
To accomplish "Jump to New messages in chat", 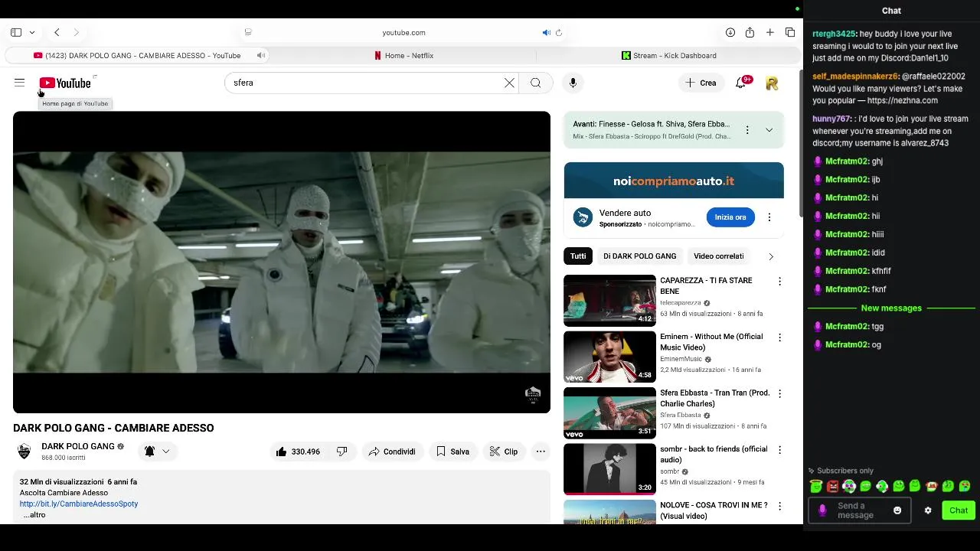I will (x=891, y=308).
